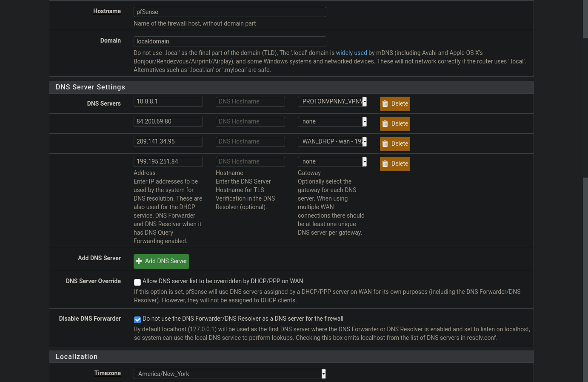The width and height of the screenshot is (588, 382).
Task: Click the Localization section header
Action: coord(291,356)
